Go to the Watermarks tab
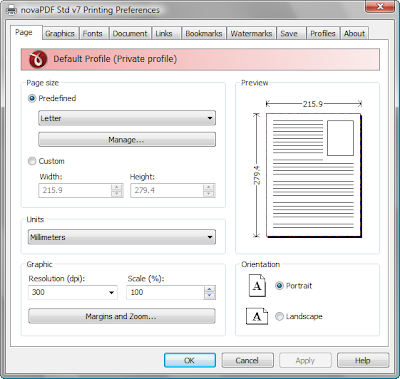This screenshot has height=379, width=400. [251, 33]
